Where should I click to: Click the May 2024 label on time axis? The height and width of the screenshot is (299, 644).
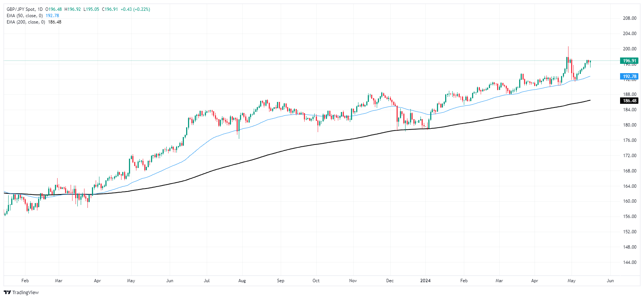tap(571, 281)
